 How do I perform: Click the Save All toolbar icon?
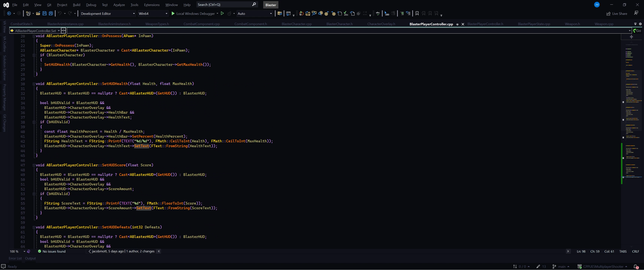51,13
